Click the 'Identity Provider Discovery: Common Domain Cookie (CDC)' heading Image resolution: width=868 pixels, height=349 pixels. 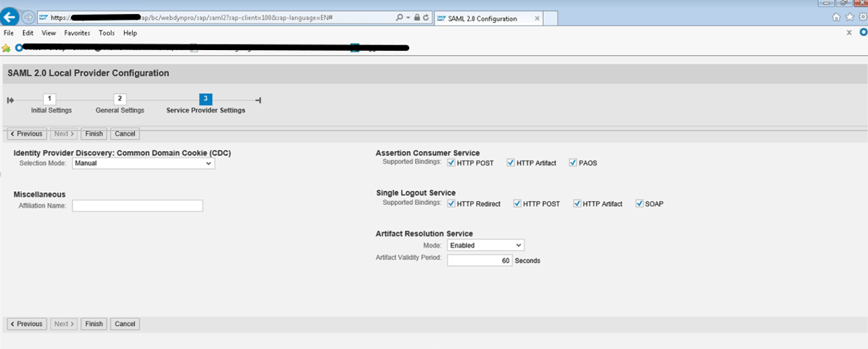click(x=122, y=153)
